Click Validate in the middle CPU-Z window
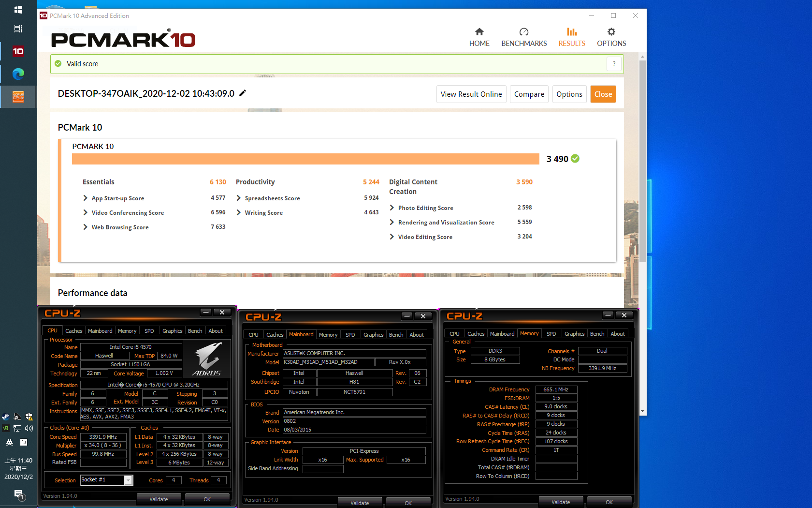This screenshot has height=508, width=812. click(360, 503)
